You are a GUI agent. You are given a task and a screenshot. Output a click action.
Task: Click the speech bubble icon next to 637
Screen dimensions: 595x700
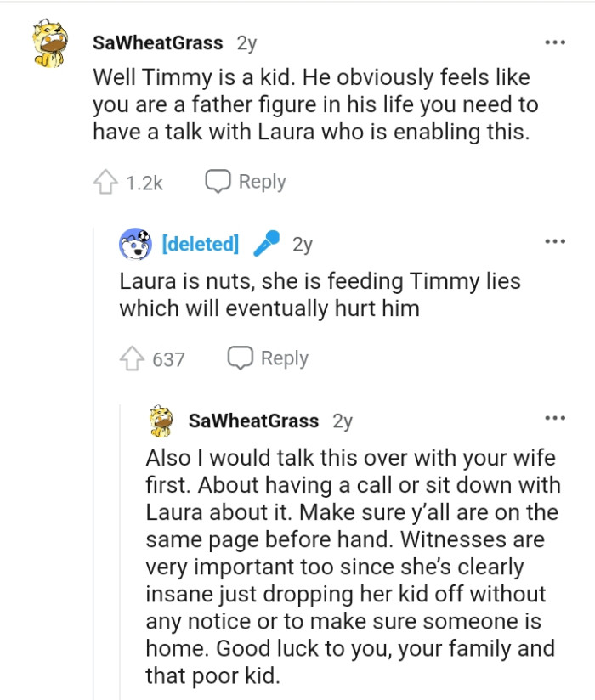(x=240, y=358)
